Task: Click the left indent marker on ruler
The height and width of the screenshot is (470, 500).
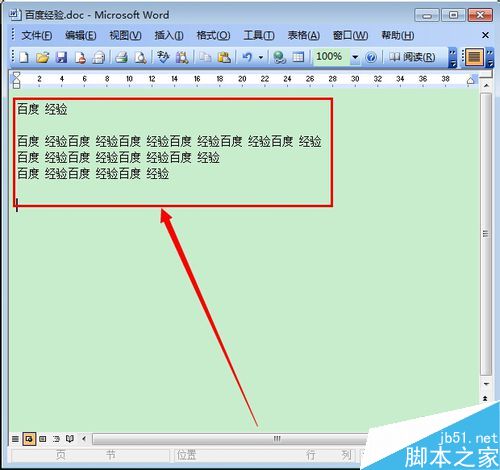Action: (16, 81)
